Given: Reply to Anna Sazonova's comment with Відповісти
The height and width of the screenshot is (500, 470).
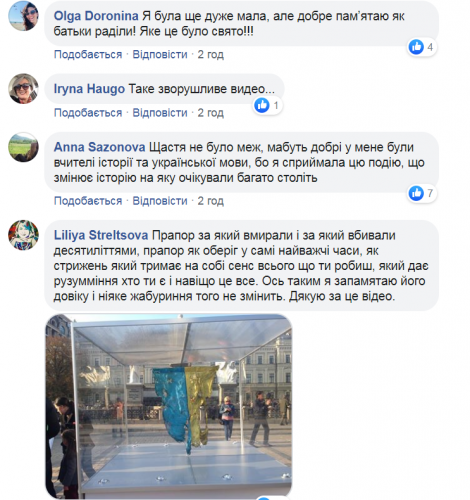Looking at the screenshot, I should click(160, 201).
